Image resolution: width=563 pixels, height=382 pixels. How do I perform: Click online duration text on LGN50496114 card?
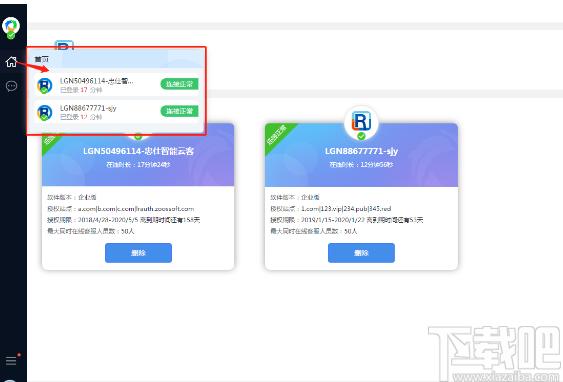(138, 164)
